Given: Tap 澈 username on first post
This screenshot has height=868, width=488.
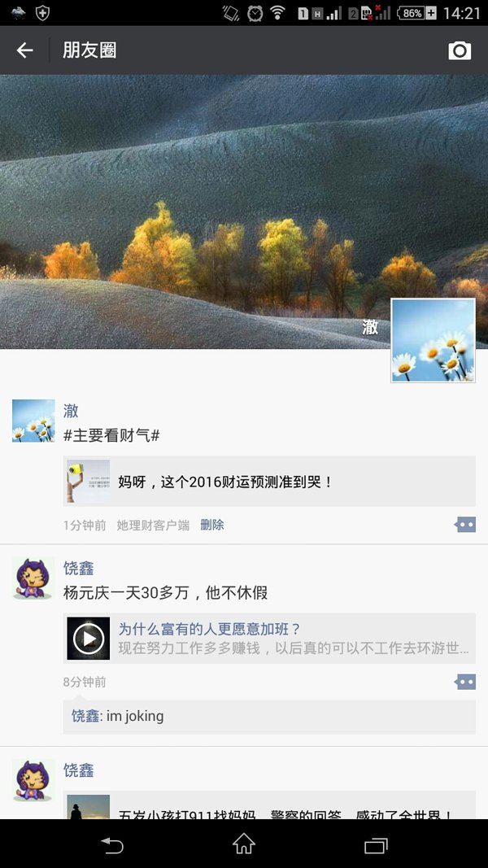Looking at the screenshot, I should pyautogui.click(x=71, y=411).
